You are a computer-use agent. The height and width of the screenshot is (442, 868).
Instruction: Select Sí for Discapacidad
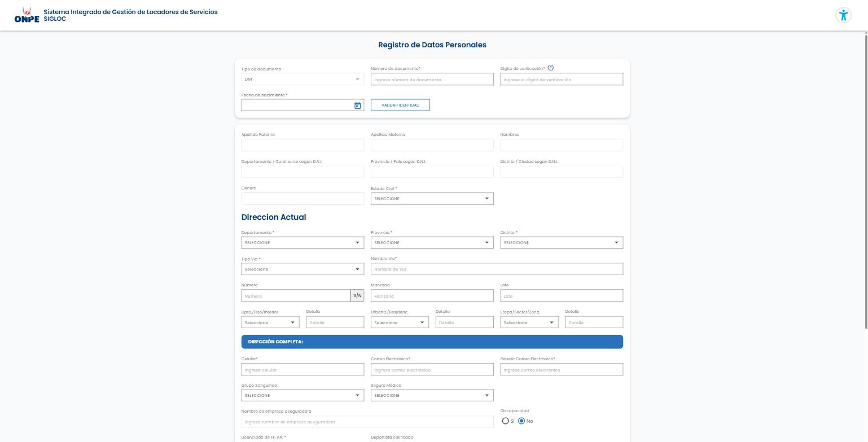(505, 421)
